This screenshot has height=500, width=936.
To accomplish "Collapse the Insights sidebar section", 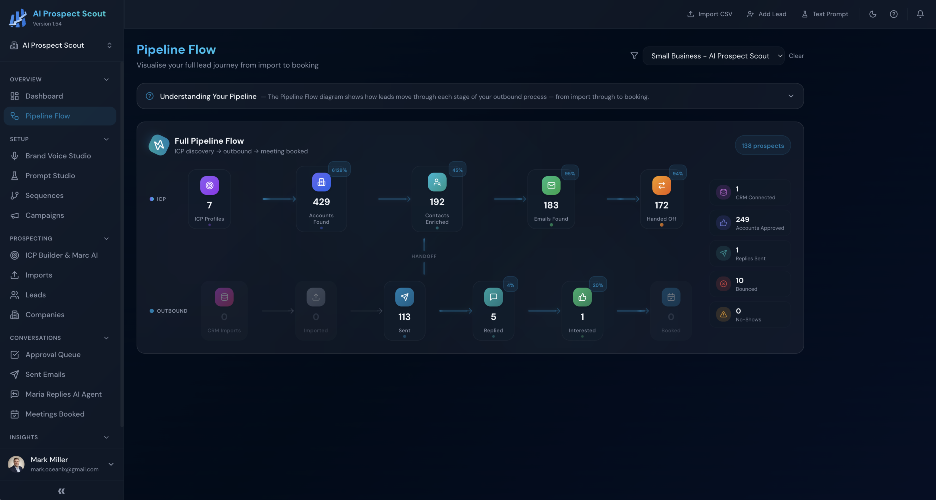I will [x=106, y=437].
